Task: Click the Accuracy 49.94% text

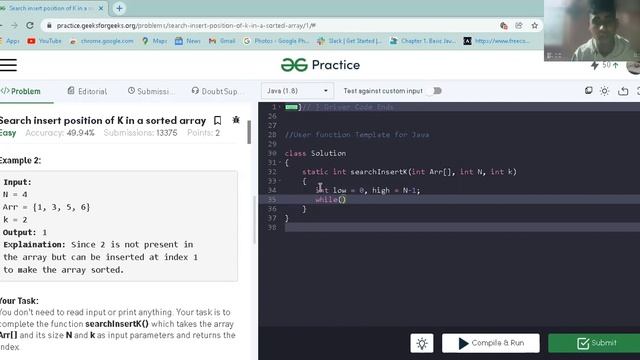Action: pyautogui.click(x=60, y=133)
